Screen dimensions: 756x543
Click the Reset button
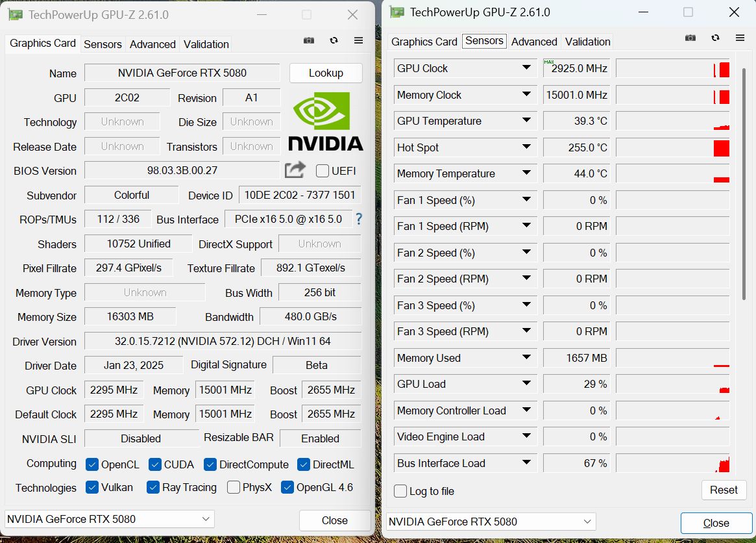[x=723, y=490]
